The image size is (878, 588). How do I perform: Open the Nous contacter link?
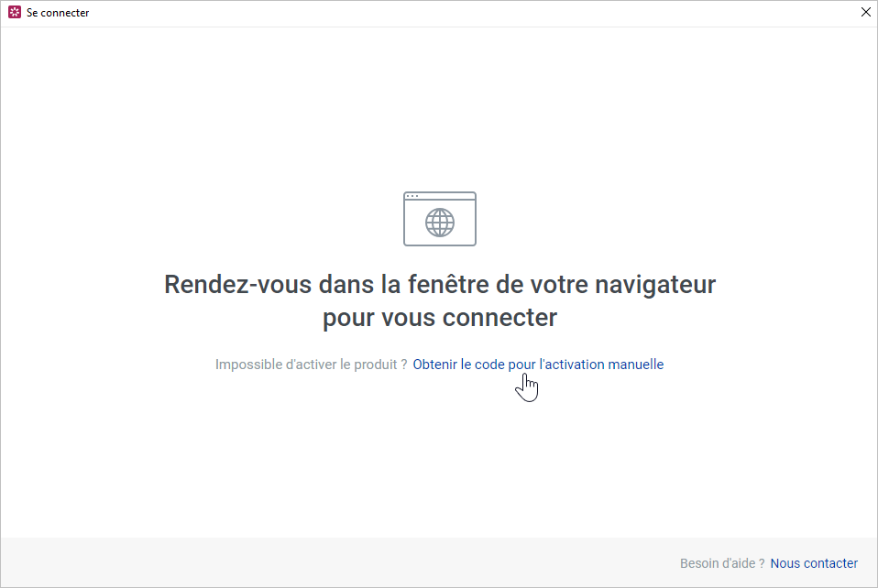(x=814, y=563)
